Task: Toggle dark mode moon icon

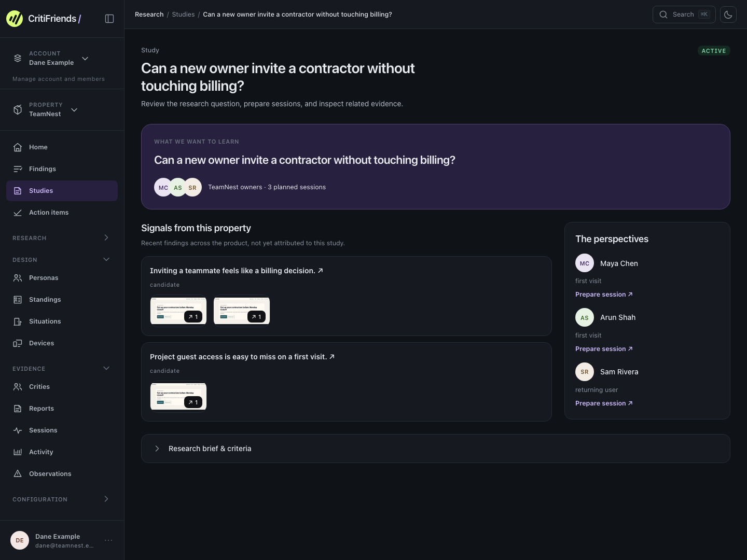Action: pos(728,15)
